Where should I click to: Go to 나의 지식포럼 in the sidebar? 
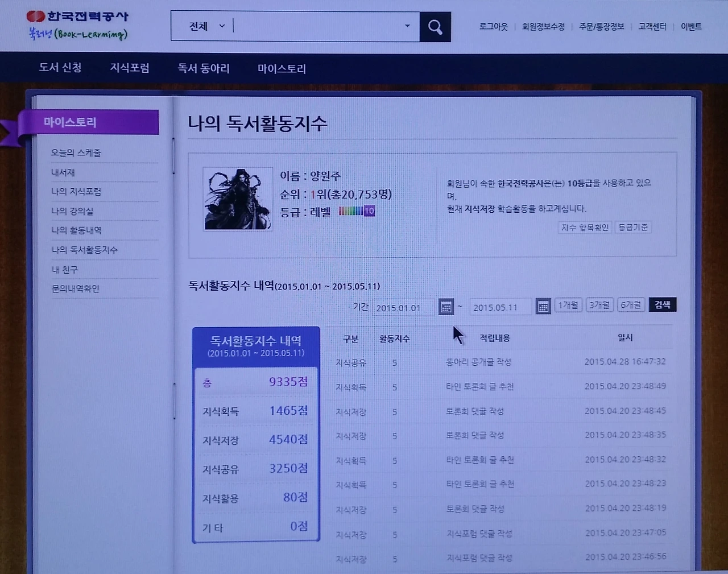76,192
